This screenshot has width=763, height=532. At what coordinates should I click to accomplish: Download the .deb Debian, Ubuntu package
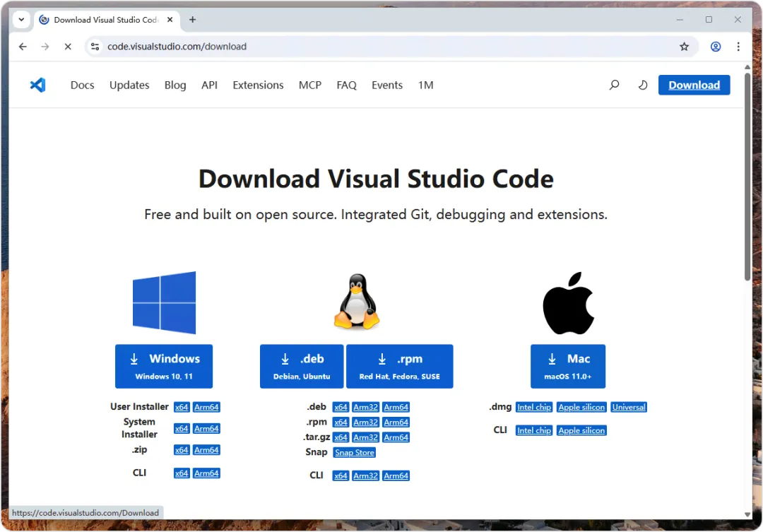[x=302, y=367]
